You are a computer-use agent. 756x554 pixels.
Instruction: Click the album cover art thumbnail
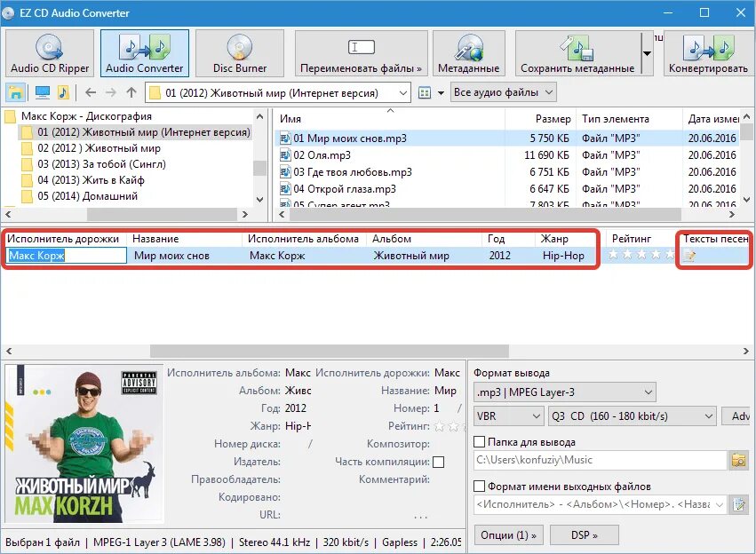coord(84,444)
